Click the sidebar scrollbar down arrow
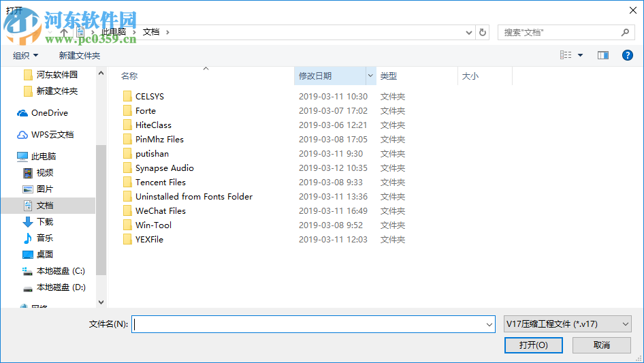Screen dimensions: 644x363 (x=101, y=302)
